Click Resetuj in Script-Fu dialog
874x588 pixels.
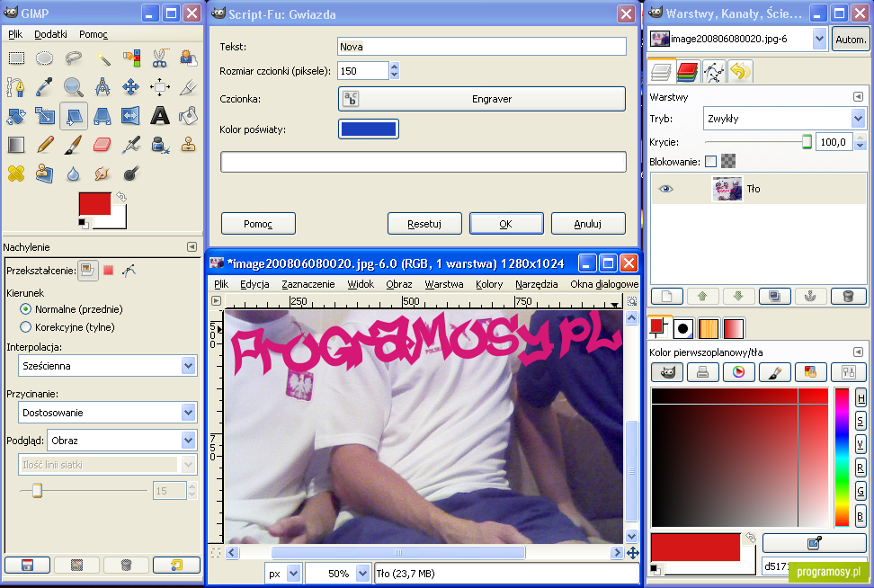(424, 224)
